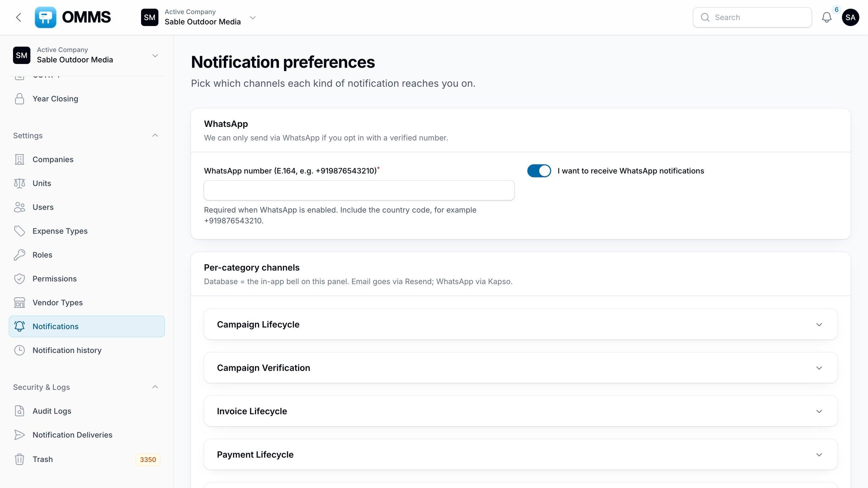This screenshot has height=488, width=868.
Task: Collapse the Security & Logs group
Action: coord(155,387)
